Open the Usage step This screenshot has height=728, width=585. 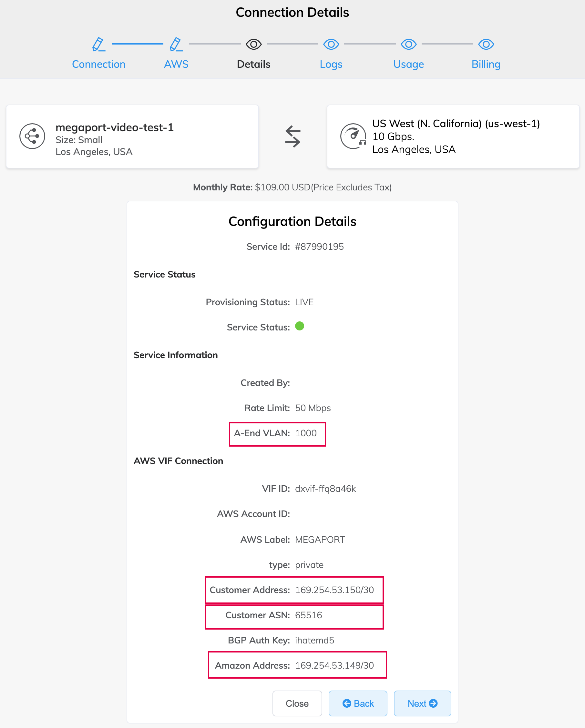tap(408, 64)
